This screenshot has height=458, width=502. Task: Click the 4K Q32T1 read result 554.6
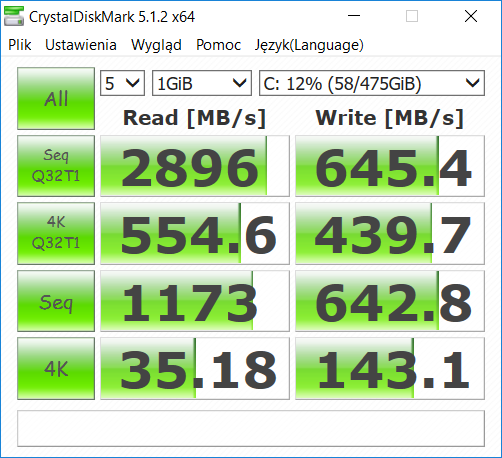[195, 233]
